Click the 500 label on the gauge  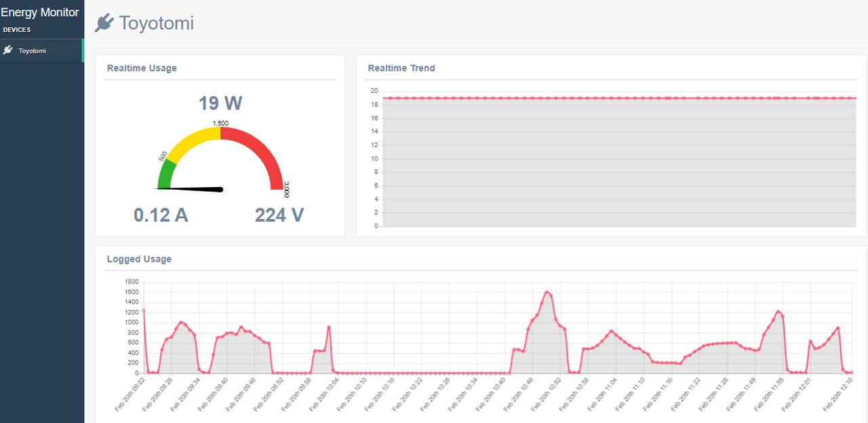163,157
